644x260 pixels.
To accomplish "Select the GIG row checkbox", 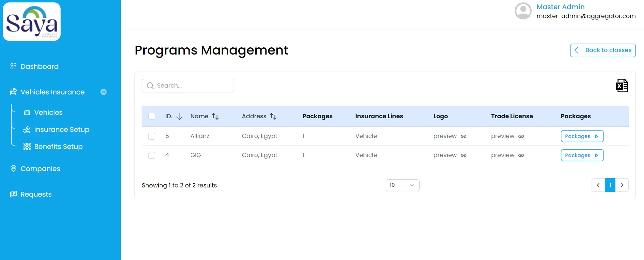I will (x=152, y=155).
